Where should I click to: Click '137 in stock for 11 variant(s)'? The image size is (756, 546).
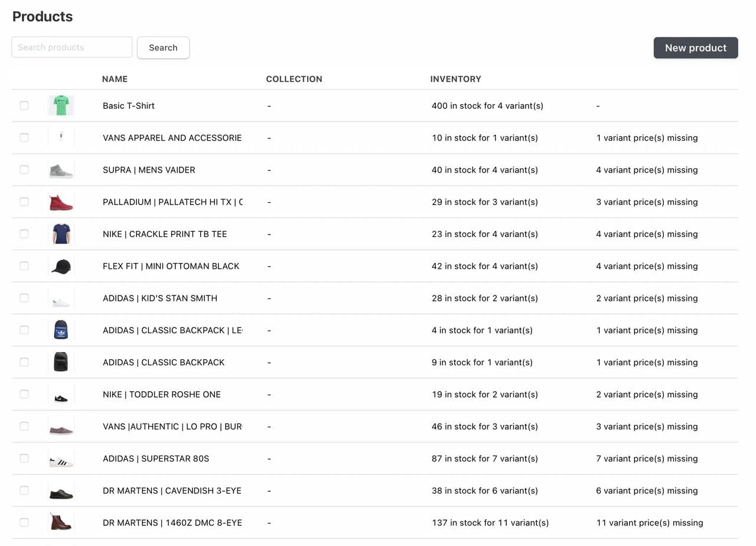[490, 522]
